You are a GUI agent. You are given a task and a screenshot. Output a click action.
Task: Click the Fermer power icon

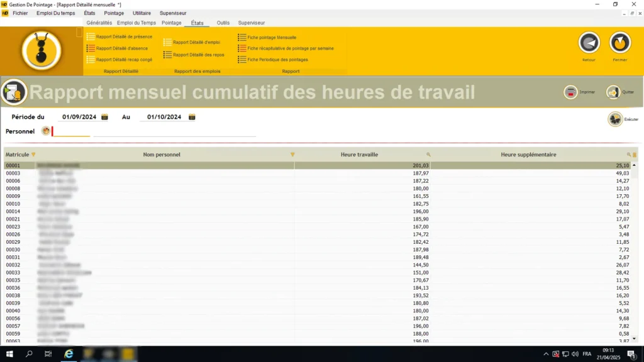coord(619,43)
